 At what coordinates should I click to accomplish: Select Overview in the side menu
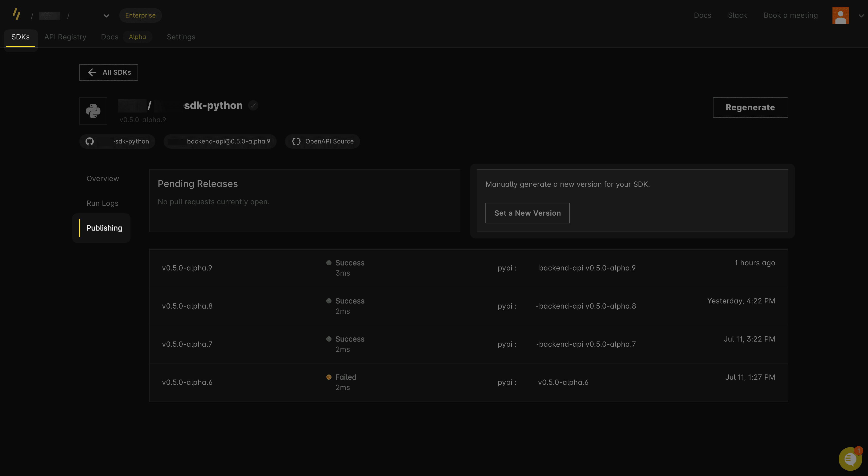pos(103,178)
